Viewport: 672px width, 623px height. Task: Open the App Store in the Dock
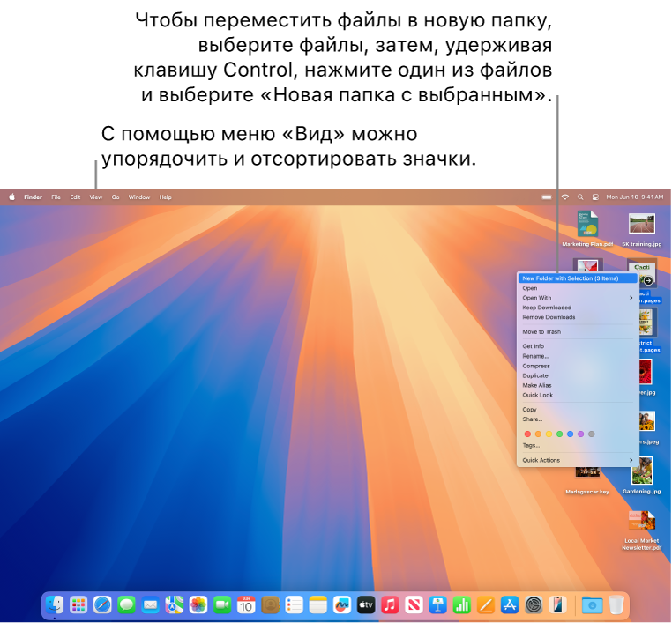(510, 605)
